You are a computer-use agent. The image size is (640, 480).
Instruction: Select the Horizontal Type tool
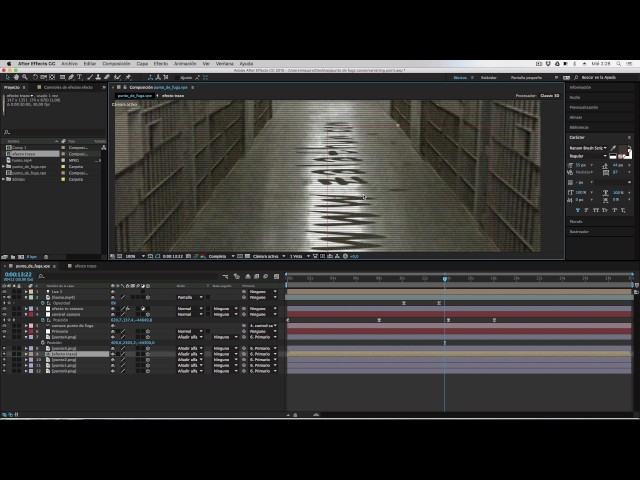coord(79,77)
